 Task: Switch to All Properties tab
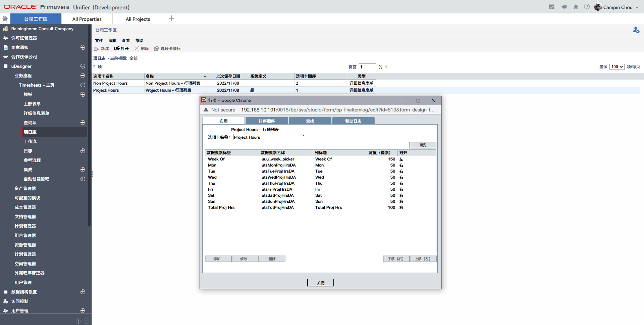pyautogui.click(x=87, y=19)
